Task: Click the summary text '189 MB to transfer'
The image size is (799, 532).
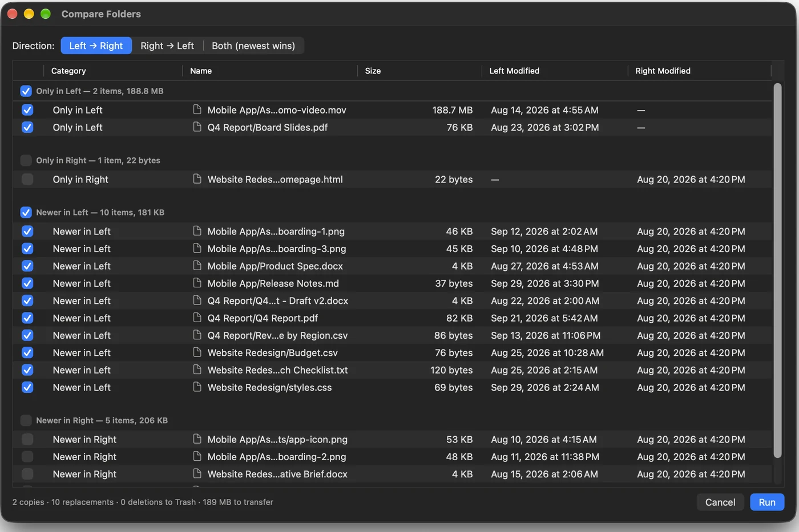Action: [238, 502]
